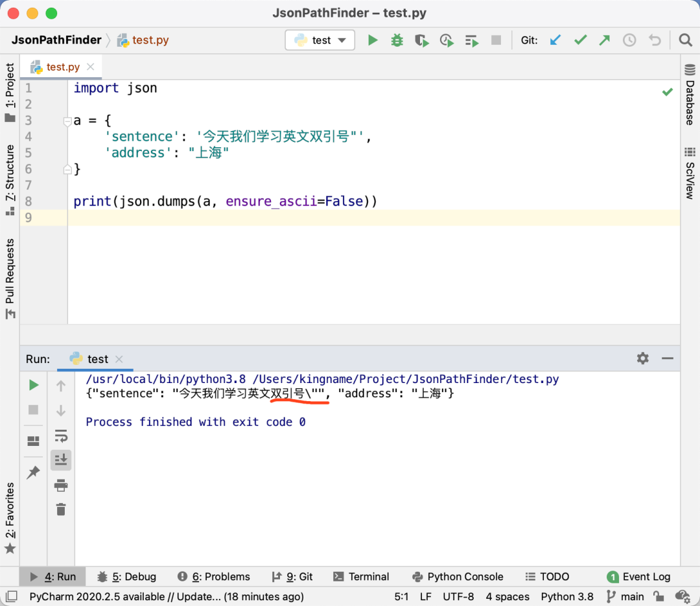Toggle soft-wrap in console output
This screenshot has width=700, height=606.
coord(61,436)
